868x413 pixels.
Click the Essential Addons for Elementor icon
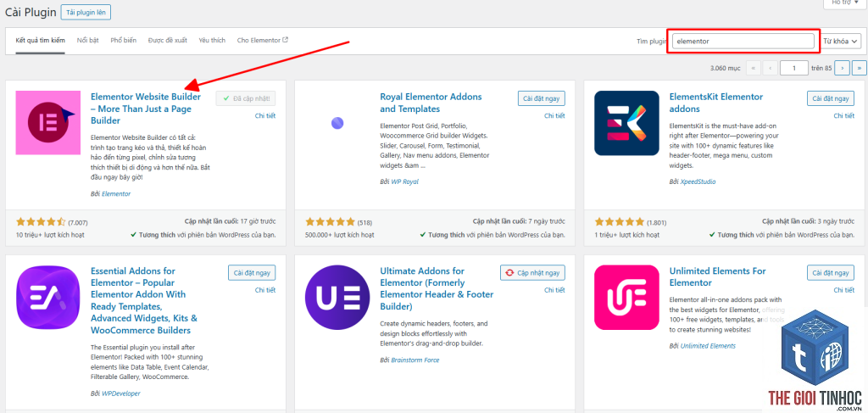pos(48,298)
